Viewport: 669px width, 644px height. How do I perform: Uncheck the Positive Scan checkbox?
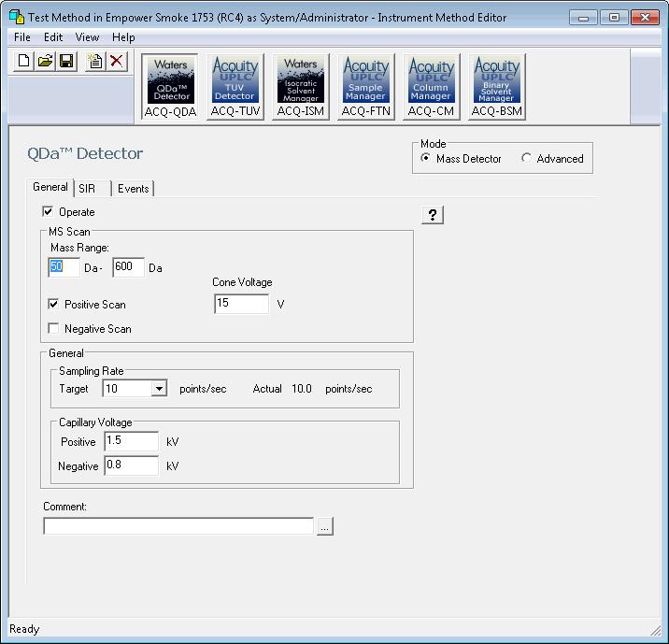click(x=53, y=305)
